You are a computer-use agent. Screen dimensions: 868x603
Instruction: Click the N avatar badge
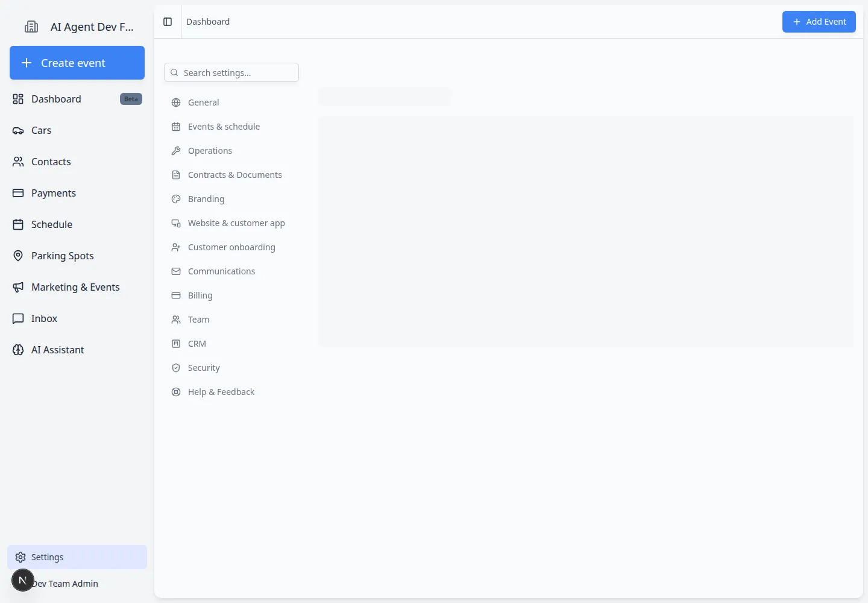23,580
